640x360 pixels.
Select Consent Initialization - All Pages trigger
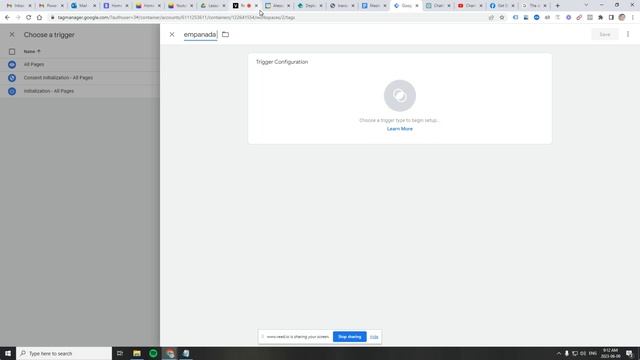[80, 78]
